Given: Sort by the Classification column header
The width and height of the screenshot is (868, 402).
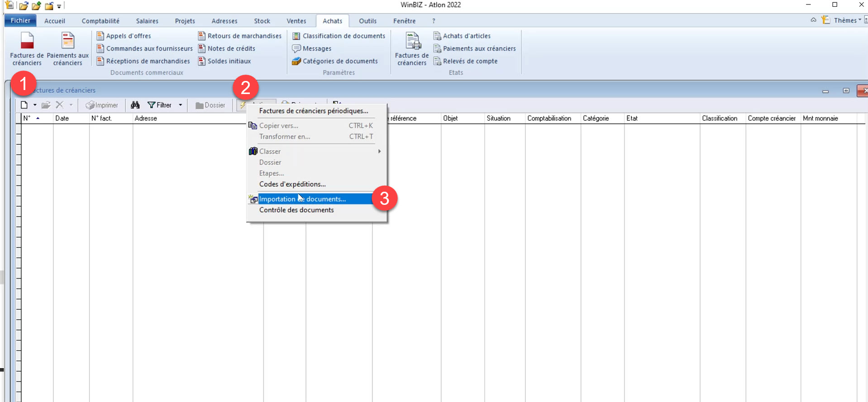Looking at the screenshot, I should (723, 118).
